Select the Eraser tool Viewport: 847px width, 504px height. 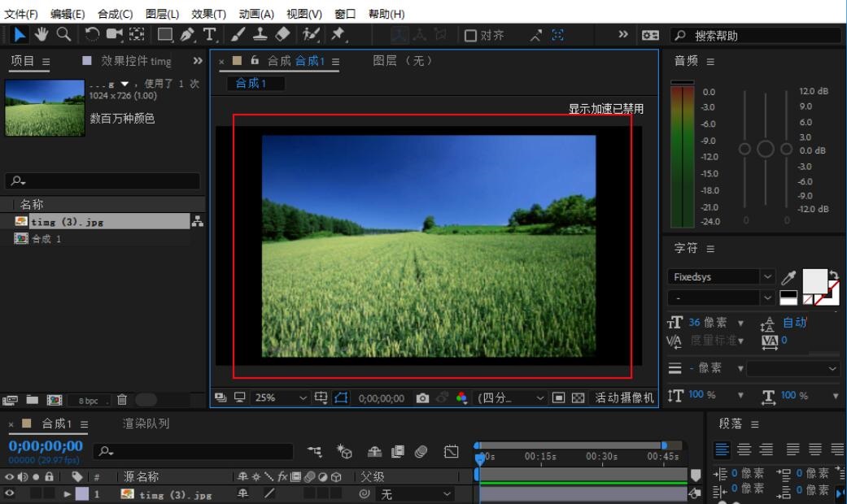point(282,34)
